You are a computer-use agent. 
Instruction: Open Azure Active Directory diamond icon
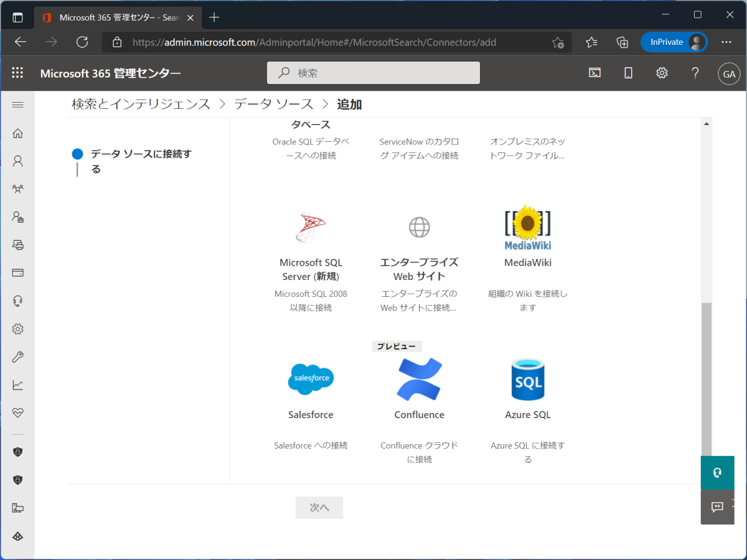[x=17, y=536]
